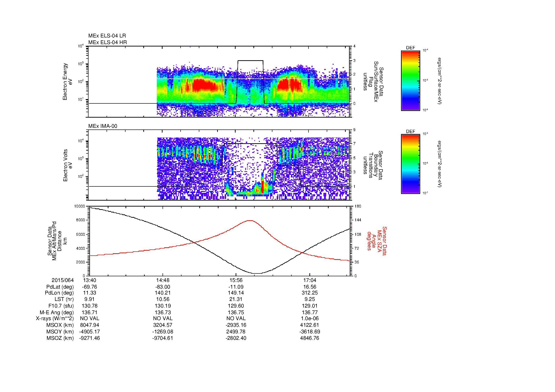
Task: Click the '13:40' time tick label
Action: tap(89, 280)
